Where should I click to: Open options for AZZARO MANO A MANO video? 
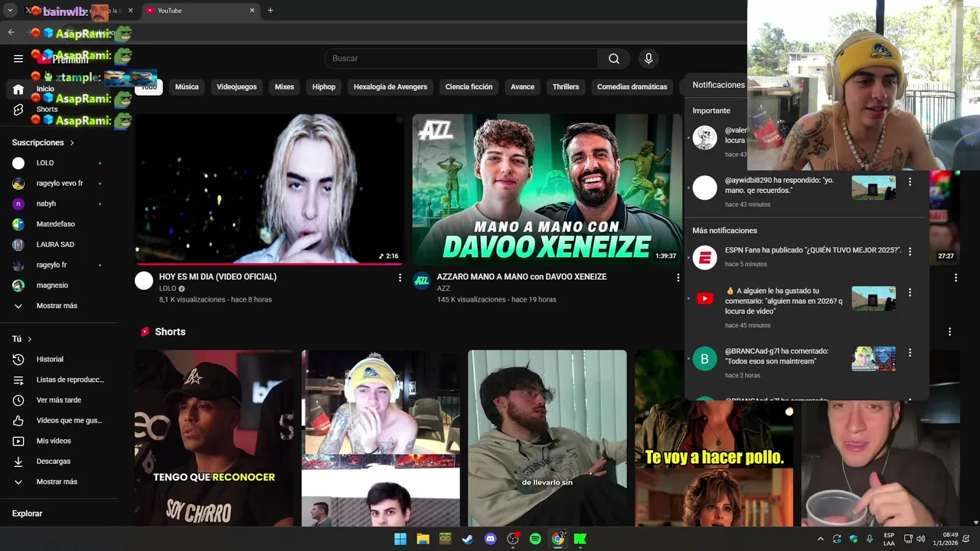pos(678,278)
